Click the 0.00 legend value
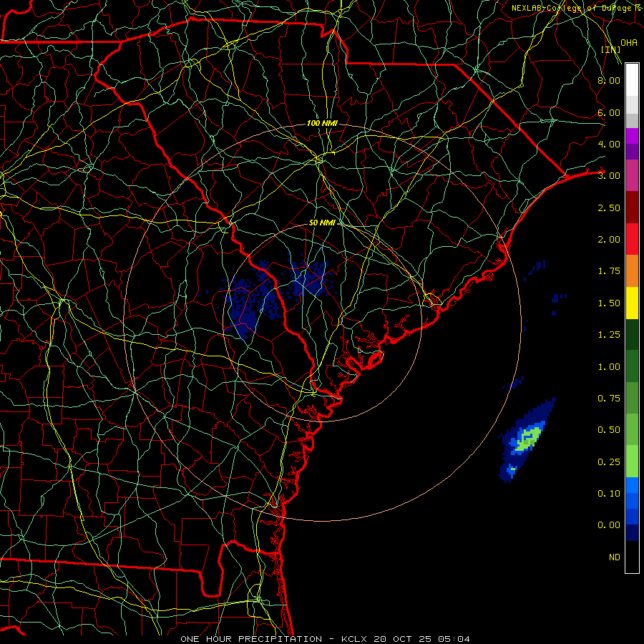 click(609, 525)
